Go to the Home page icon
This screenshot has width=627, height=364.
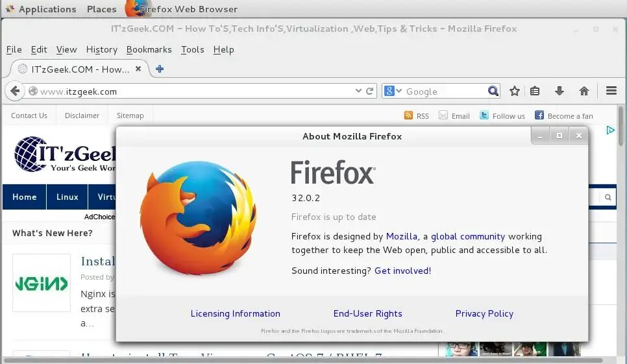pyautogui.click(x=584, y=91)
